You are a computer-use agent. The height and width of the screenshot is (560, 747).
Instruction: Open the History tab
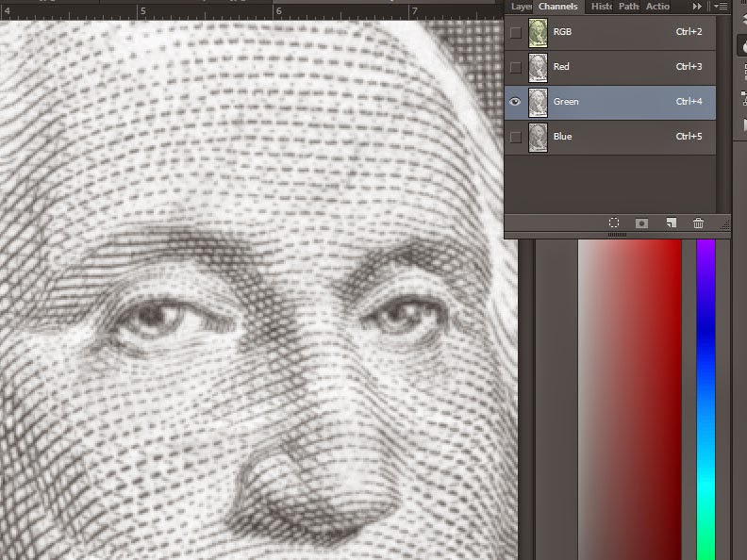click(601, 7)
